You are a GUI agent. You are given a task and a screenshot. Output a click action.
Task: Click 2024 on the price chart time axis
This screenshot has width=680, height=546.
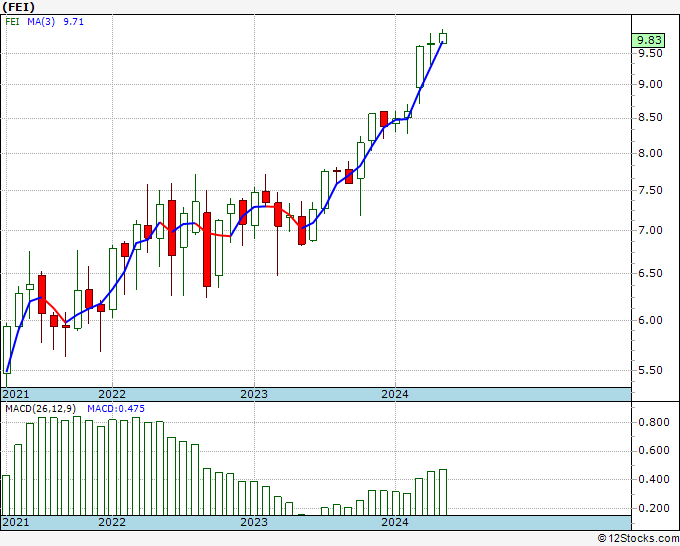tap(395, 394)
